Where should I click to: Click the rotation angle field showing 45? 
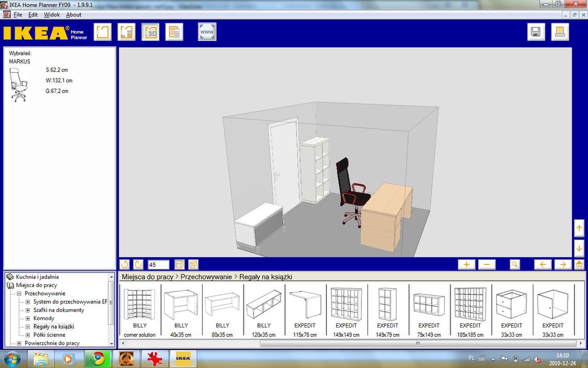tap(158, 264)
